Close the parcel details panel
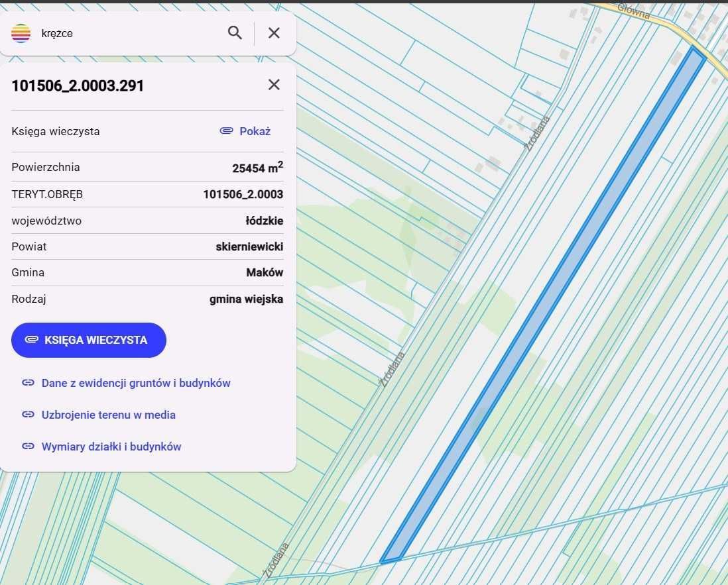Viewport: 728px width, 585px height. pos(274,85)
